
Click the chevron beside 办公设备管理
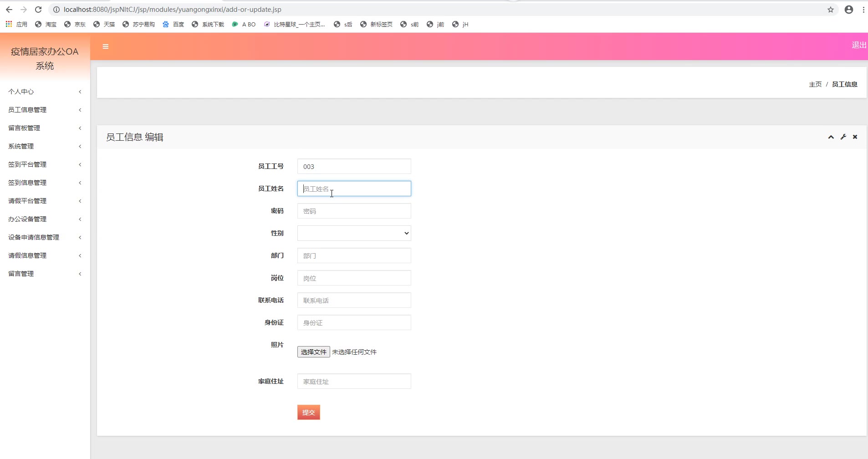[80, 219]
